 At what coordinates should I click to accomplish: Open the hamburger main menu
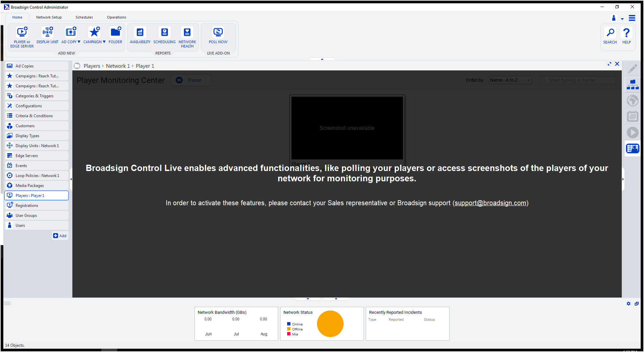tap(632, 18)
